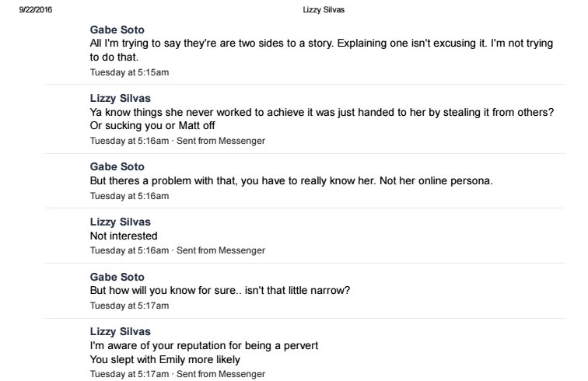Viewport: 588px width, 381px height.
Task: Click the 'Tuesday at 5:15am' timestamp
Action: tap(129, 72)
